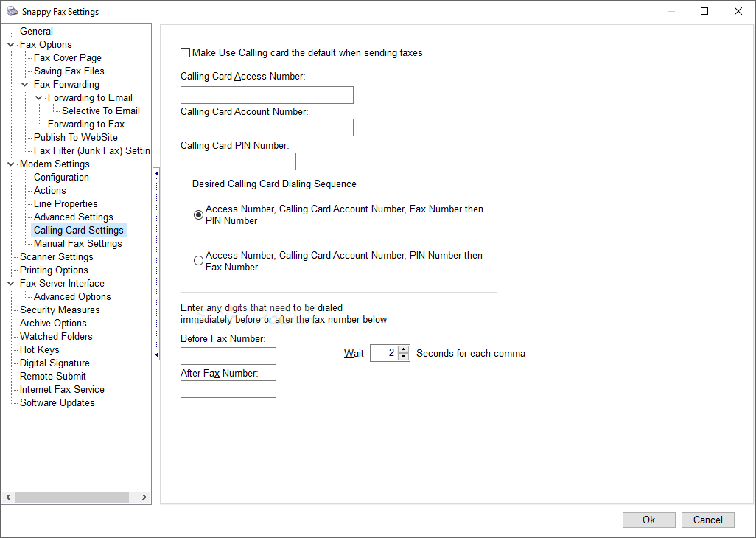The width and height of the screenshot is (756, 538).
Task: Open Publish To WebSite settings
Action: (x=76, y=137)
